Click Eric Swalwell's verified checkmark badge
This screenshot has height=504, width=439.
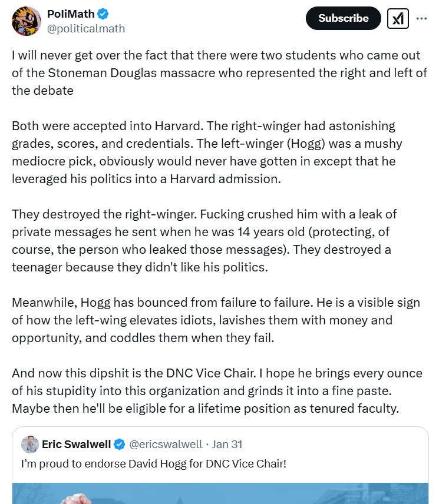pyautogui.click(x=119, y=444)
